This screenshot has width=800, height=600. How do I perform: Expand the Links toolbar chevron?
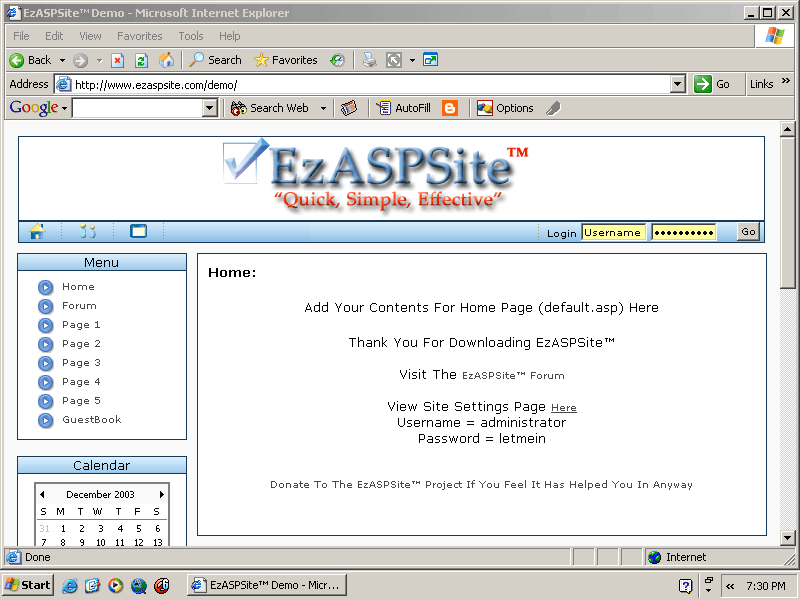(x=786, y=81)
